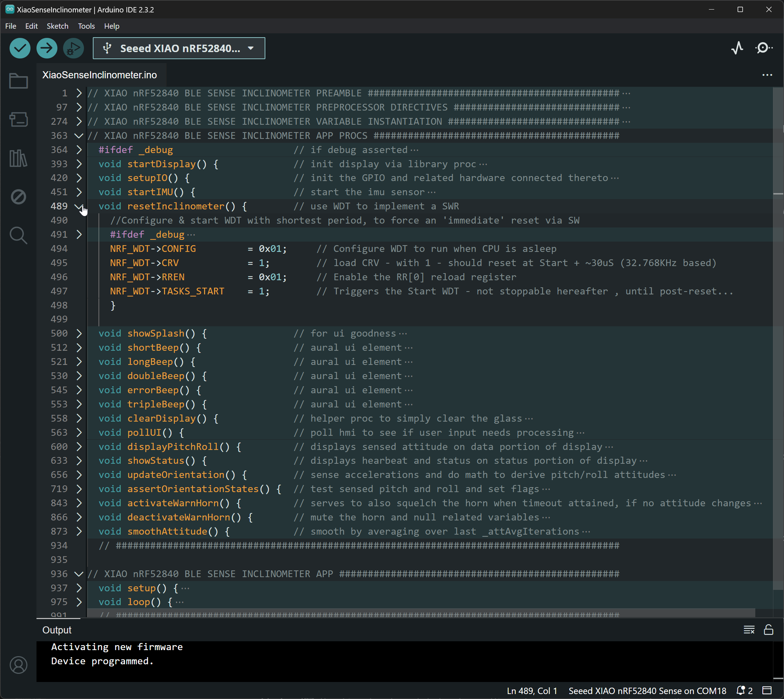Expand the setup() function at line 937

tap(80, 588)
